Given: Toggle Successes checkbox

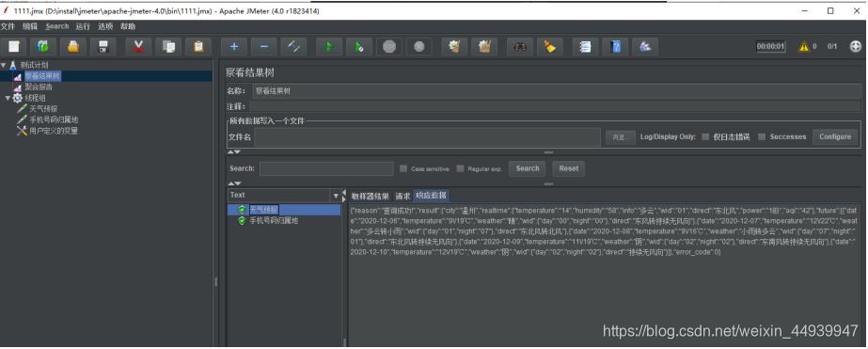Looking at the screenshot, I should coord(762,136).
